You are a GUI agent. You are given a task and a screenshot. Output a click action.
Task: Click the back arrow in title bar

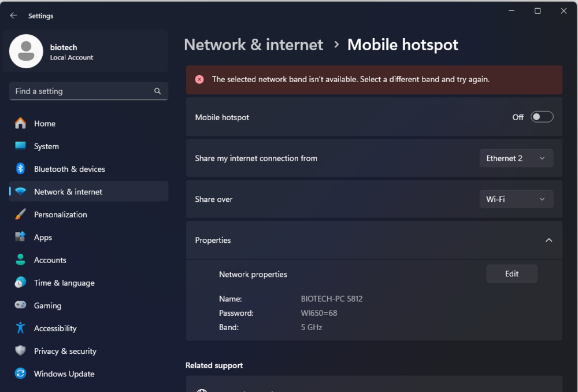[x=14, y=16]
